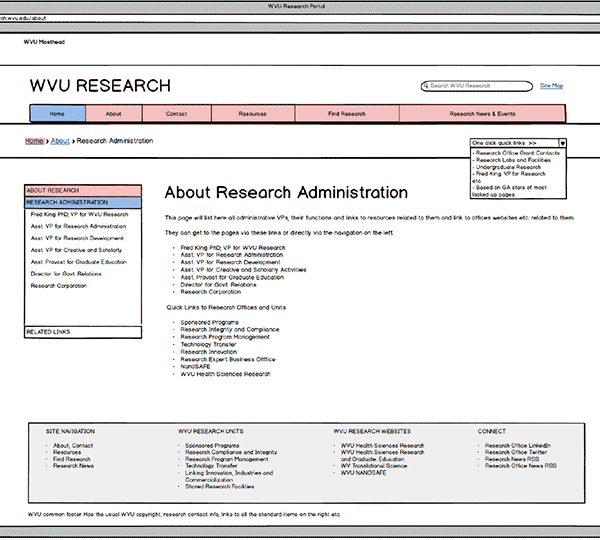The width and height of the screenshot is (600, 540).
Task: Click Research Compliance and Integrity footer link
Action: point(231,452)
